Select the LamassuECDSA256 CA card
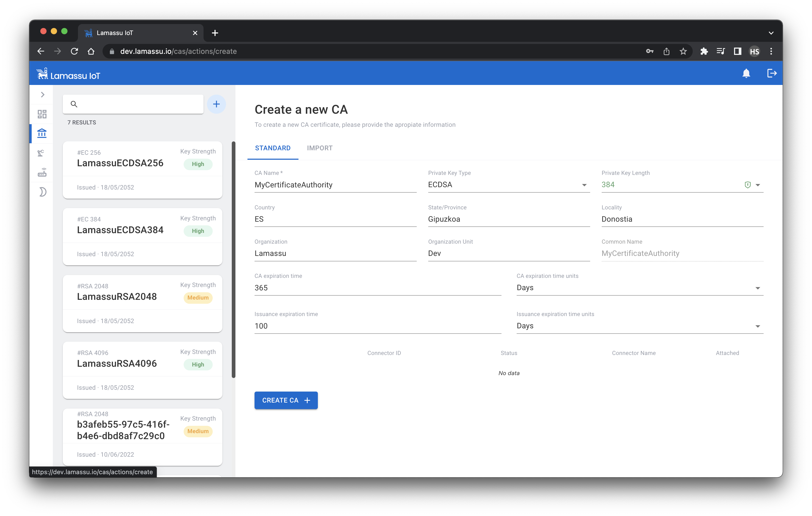The image size is (812, 516). 142,170
